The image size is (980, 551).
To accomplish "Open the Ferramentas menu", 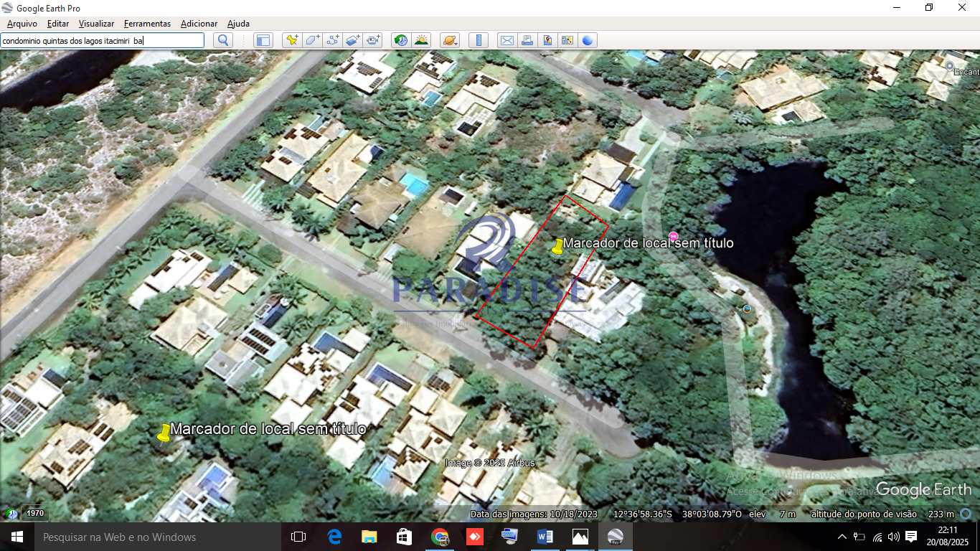I will point(147,24).
